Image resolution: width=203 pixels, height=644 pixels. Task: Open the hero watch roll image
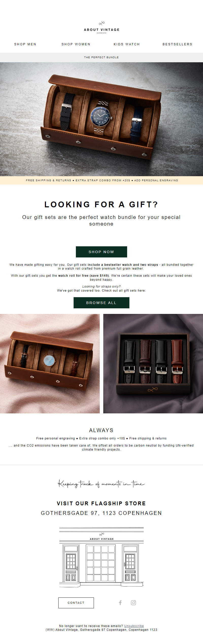tap(101, 119)
